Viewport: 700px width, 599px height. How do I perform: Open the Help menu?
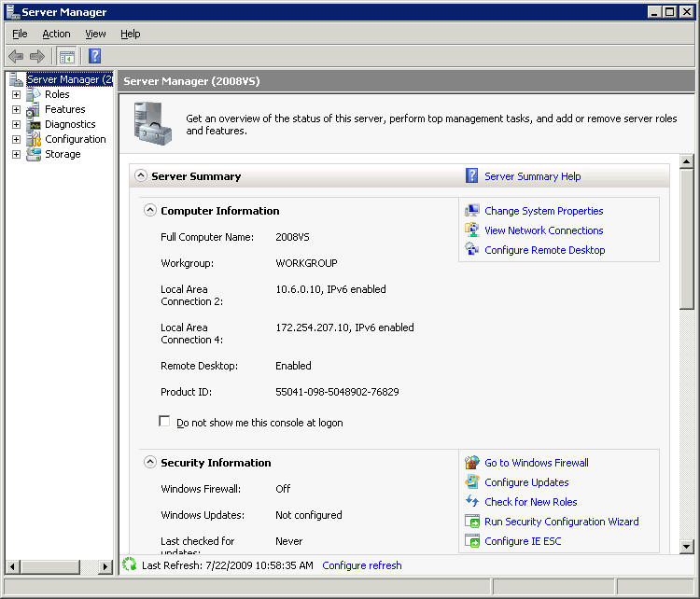click(x=131, y=34)
